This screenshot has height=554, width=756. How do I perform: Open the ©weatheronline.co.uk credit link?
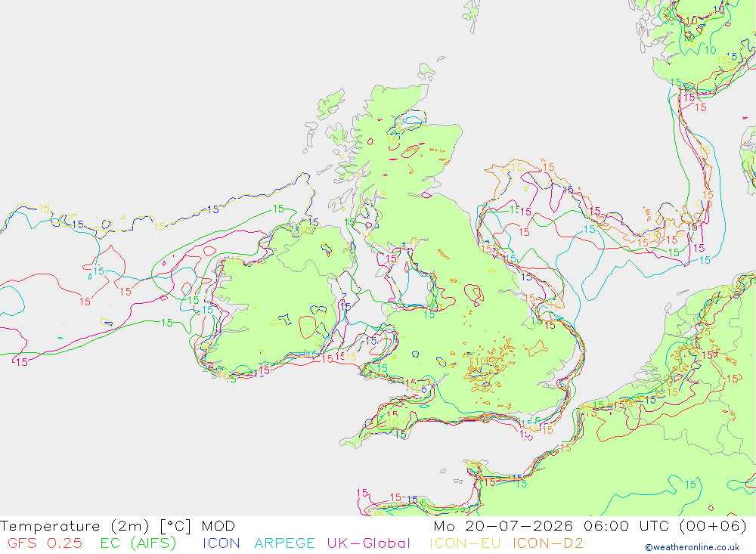692,547
